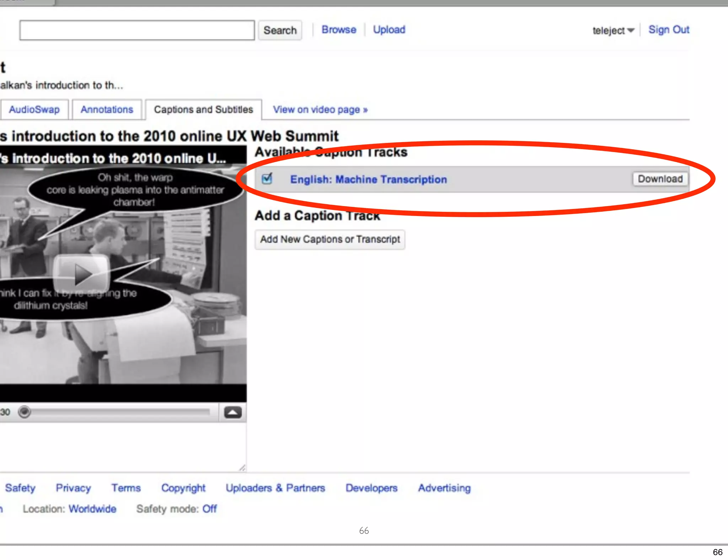728x560 pixels.
Task: Go to the Upload page
Action: pos(389,29)
